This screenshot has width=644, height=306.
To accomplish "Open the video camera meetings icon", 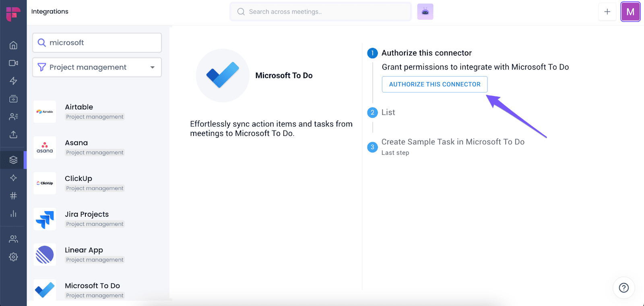I will (x=13, y=63).
